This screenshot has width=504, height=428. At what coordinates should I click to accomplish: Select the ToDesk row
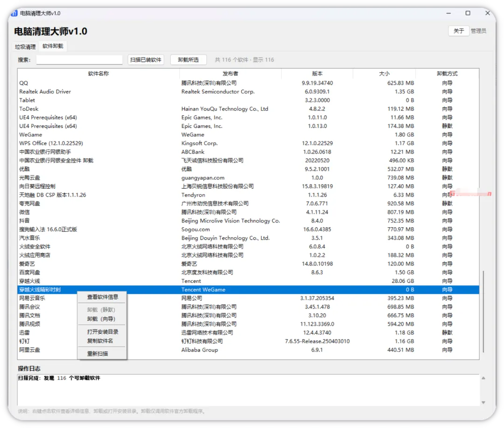248,109
